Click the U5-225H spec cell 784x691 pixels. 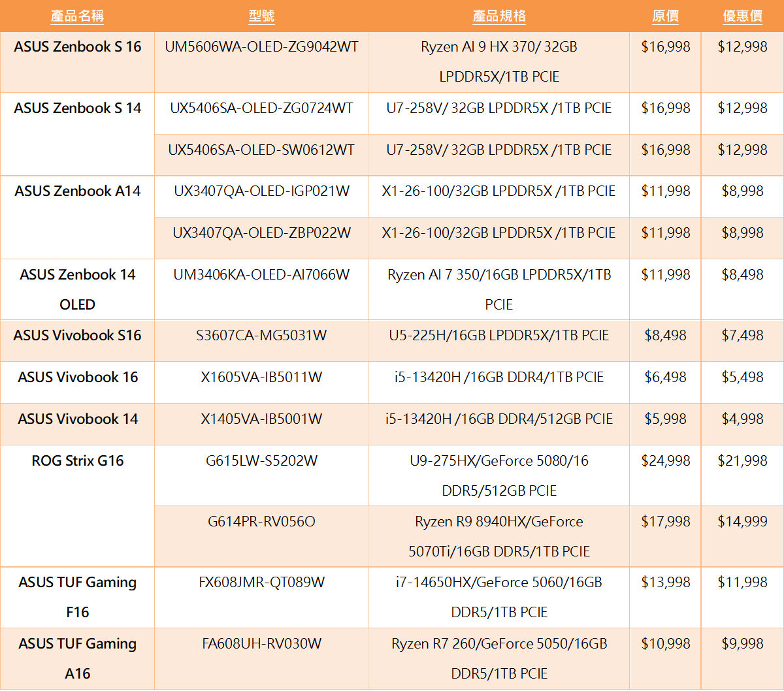tap(499, 335)
